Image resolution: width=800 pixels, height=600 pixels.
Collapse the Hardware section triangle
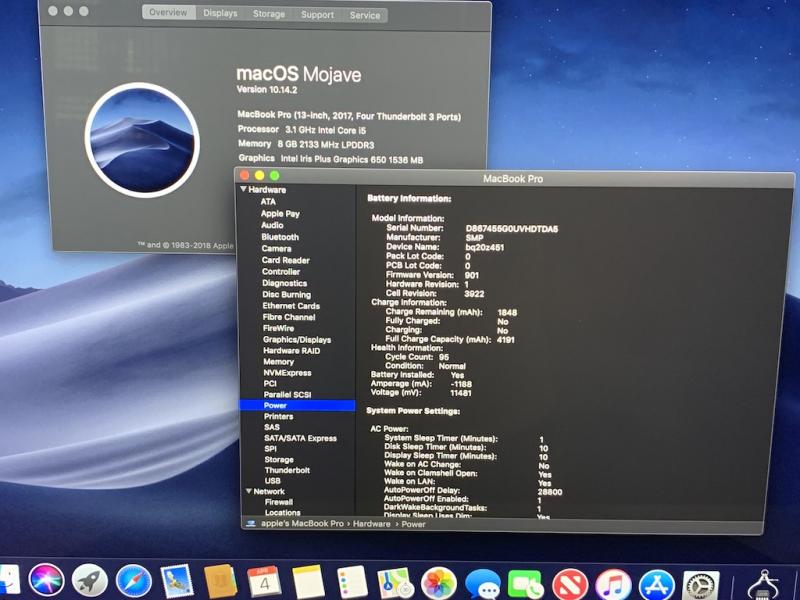click(x=243, y=189)
